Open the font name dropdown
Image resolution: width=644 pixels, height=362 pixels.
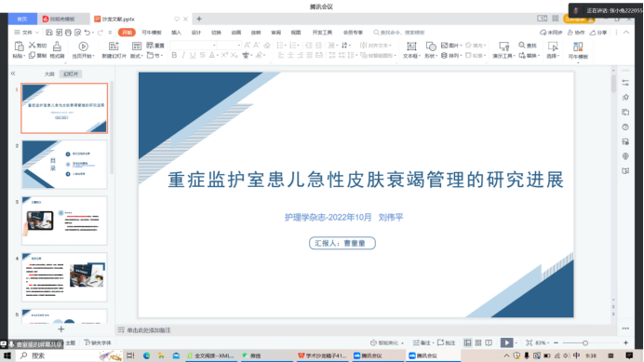coord(193,46)
